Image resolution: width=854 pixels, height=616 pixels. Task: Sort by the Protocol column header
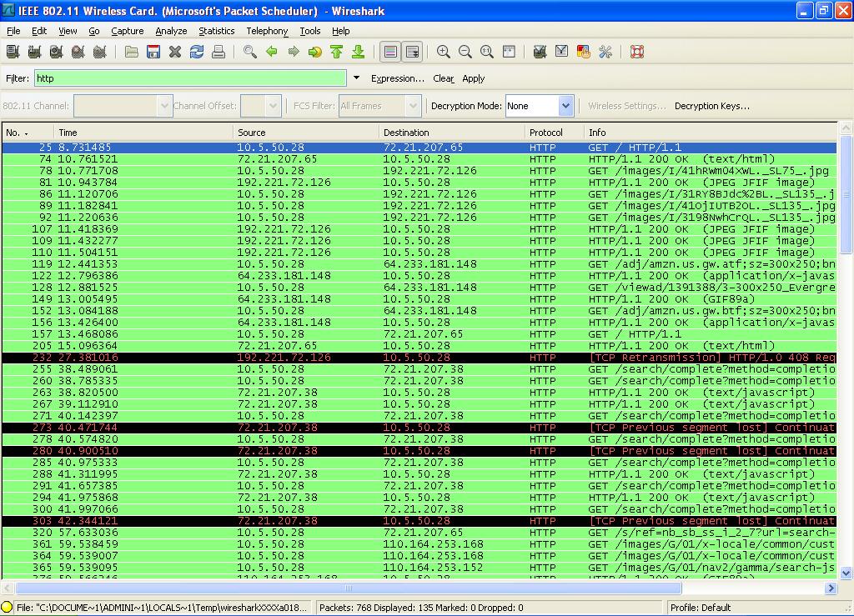click(x=554, y=133)
